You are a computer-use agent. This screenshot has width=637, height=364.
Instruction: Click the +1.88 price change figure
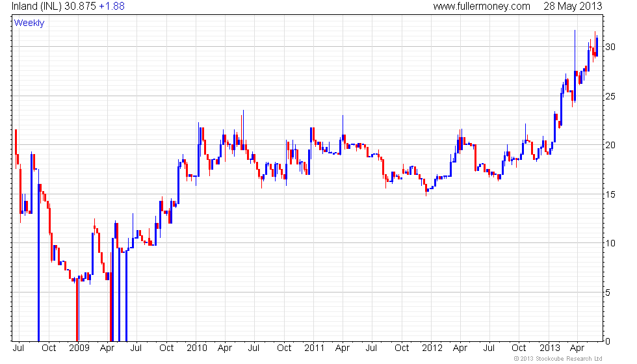tap(112, 6)
